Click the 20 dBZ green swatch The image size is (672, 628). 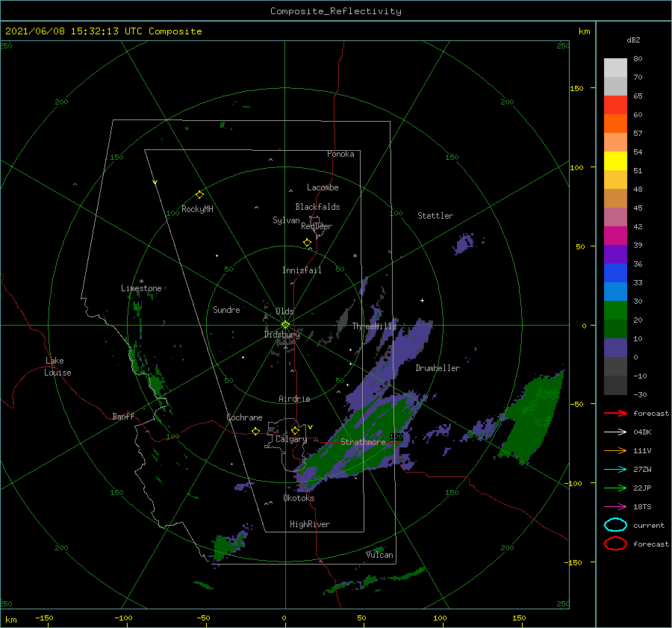[x=615, y=311]
